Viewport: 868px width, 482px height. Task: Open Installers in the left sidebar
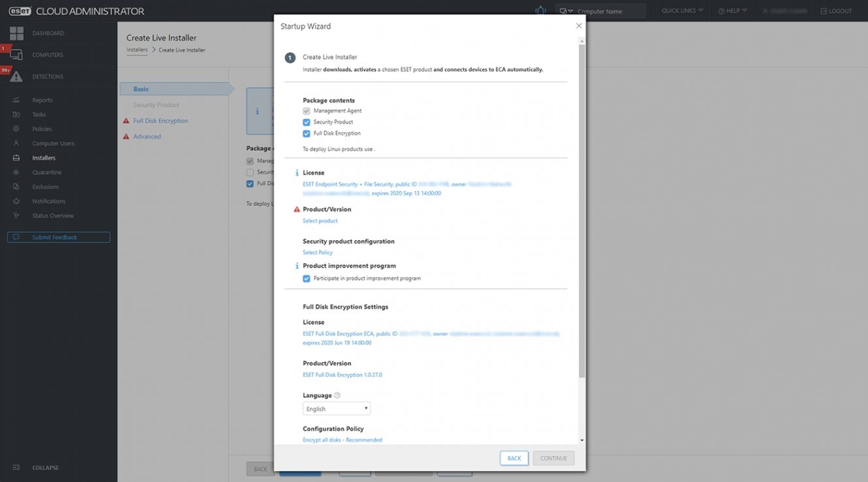coord(44,158)
